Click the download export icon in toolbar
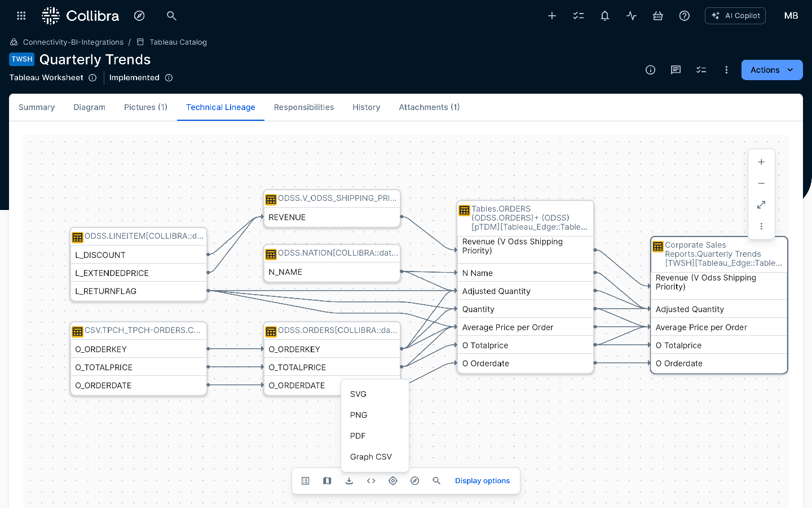The image size is (812, 508). 349,481
